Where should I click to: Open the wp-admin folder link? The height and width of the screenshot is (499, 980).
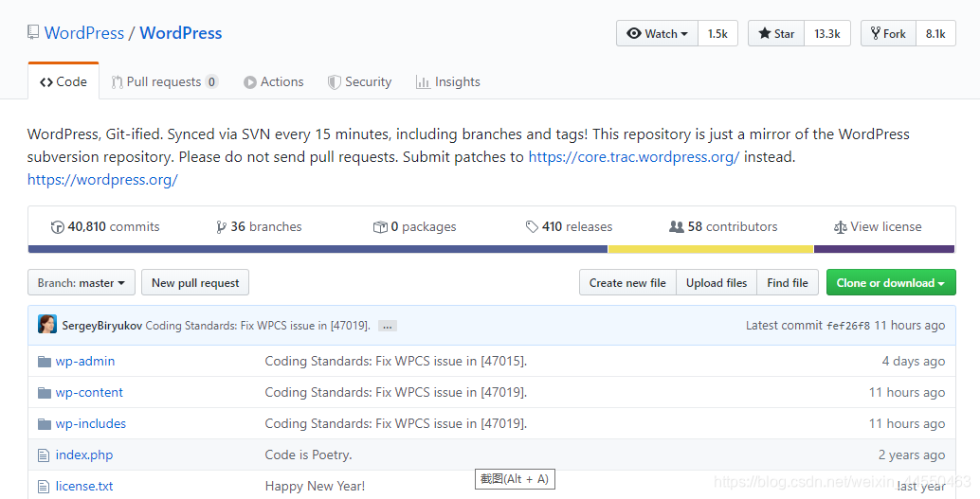(x=85, y=361)
